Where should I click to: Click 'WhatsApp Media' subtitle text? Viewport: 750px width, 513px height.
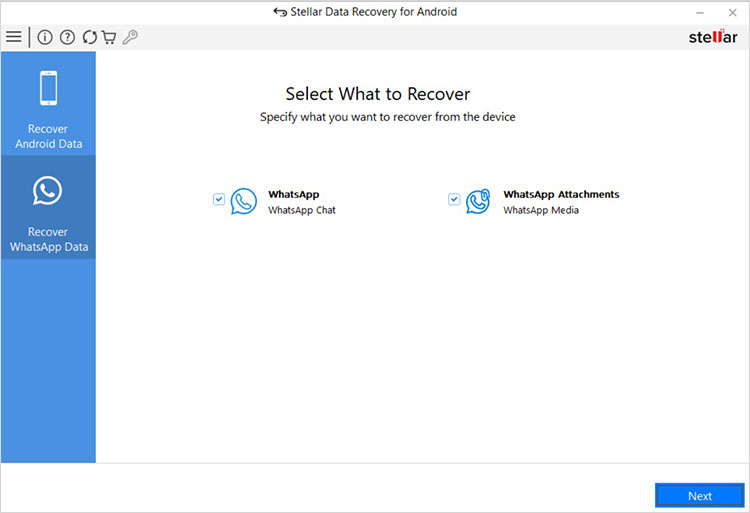tap(541, 210)
